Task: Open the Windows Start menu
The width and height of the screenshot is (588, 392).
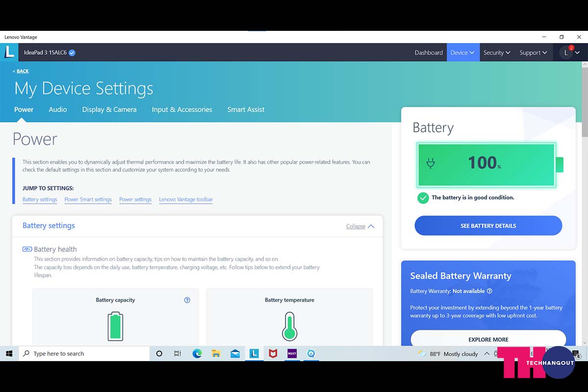Action: (9, 353)
